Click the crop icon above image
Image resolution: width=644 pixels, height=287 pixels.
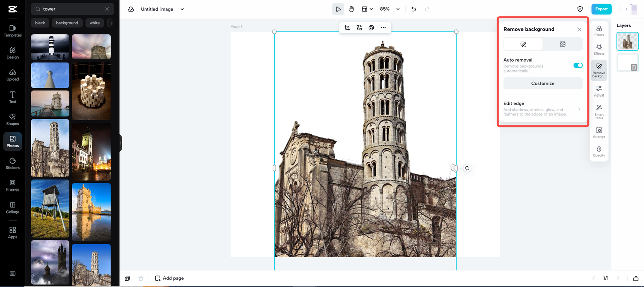[347, 28]
